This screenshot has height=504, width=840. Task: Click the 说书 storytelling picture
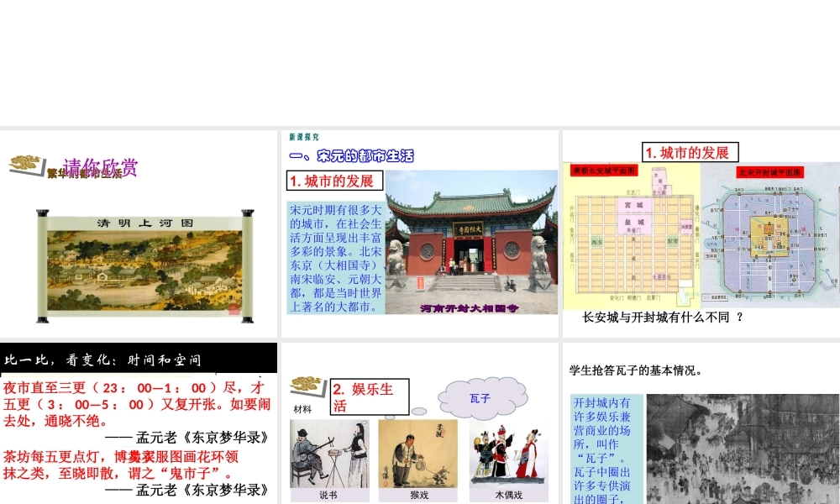329,454
